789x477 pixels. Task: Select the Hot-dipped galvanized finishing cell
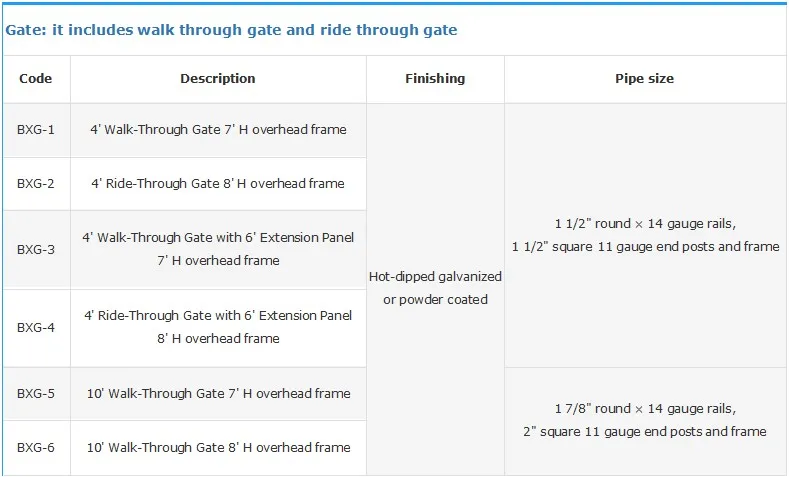[435, 288]
